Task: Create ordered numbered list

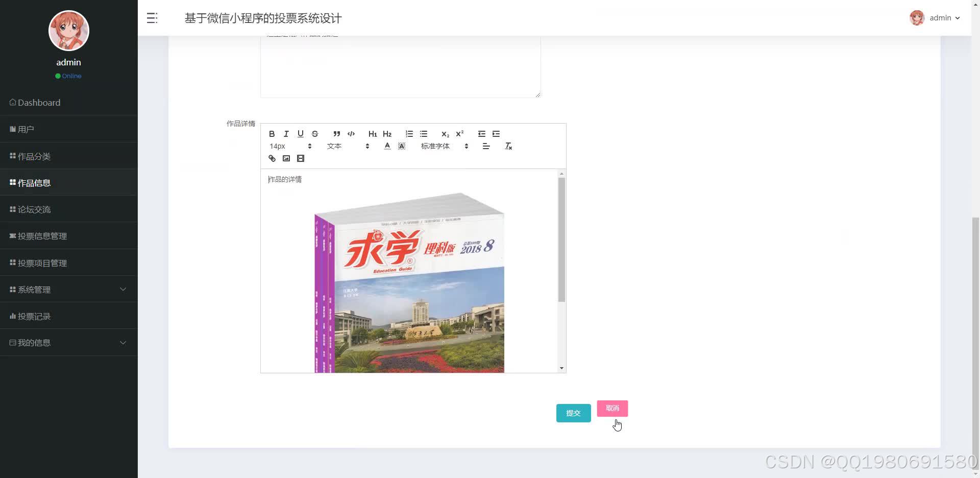Action: point(409,134)
